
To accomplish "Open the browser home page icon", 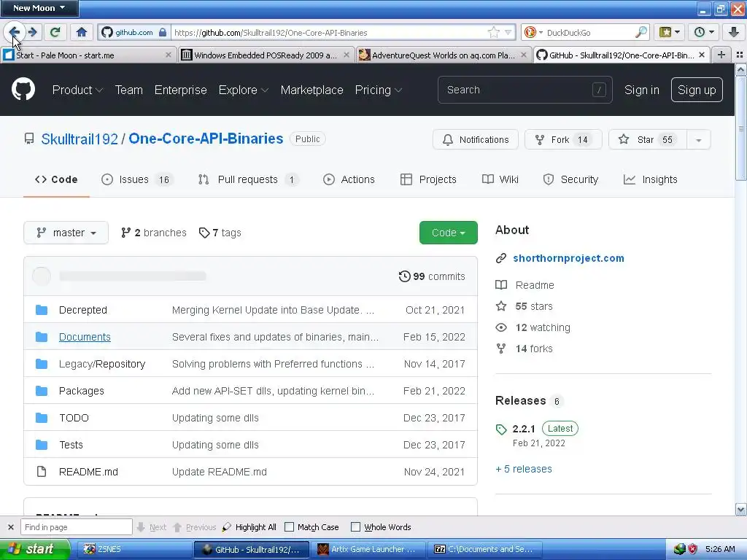I will (x=82, y=32).
